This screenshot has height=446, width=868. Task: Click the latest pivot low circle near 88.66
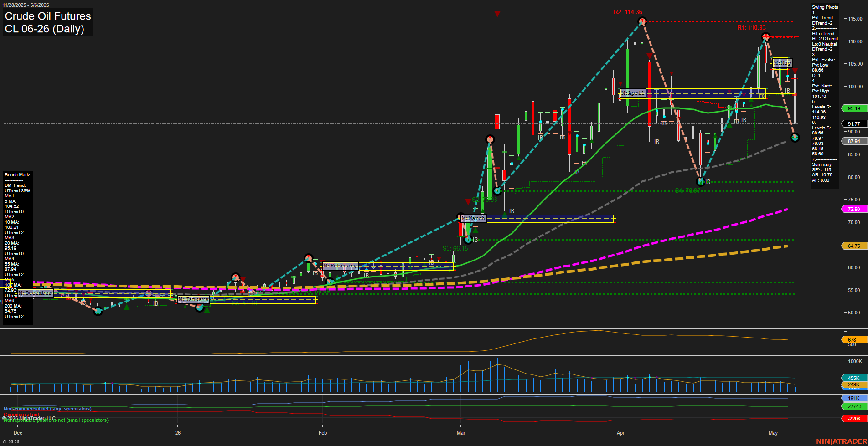(x=795, y=137)
